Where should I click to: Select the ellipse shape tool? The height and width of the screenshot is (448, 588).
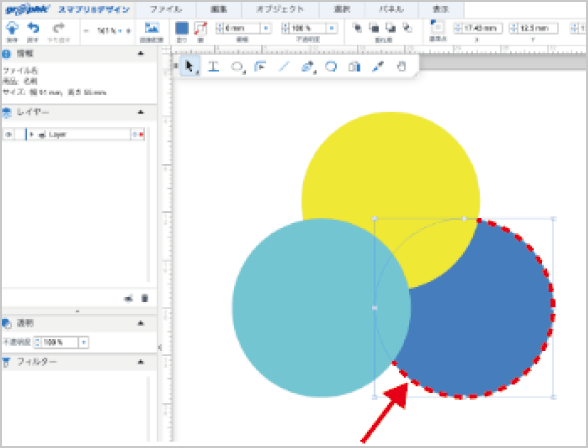pos(237,67)
